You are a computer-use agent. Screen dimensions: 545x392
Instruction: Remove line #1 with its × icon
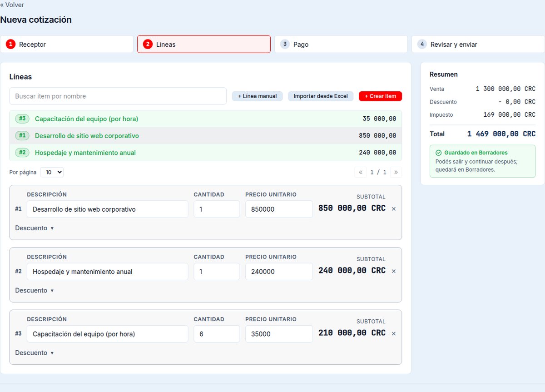[x=394, y=209]
